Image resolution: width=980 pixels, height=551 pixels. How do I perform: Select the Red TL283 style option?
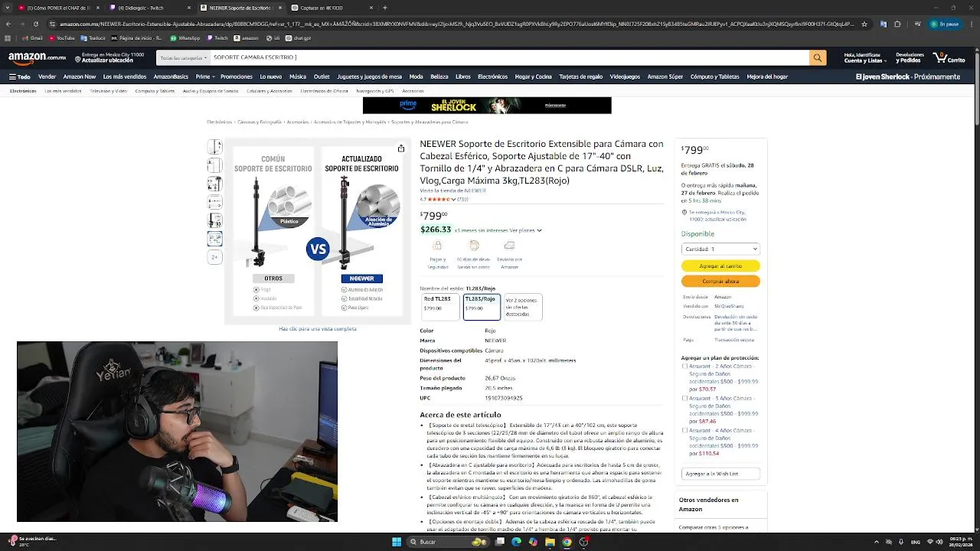pos(439,306)
